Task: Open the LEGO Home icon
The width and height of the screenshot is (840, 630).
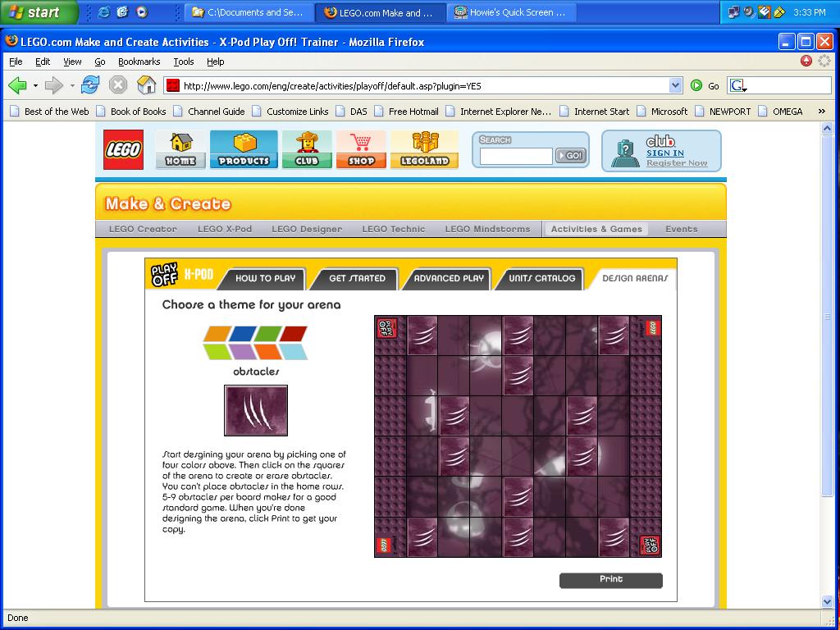Action: pyautogui.click(x=180, y=149)
